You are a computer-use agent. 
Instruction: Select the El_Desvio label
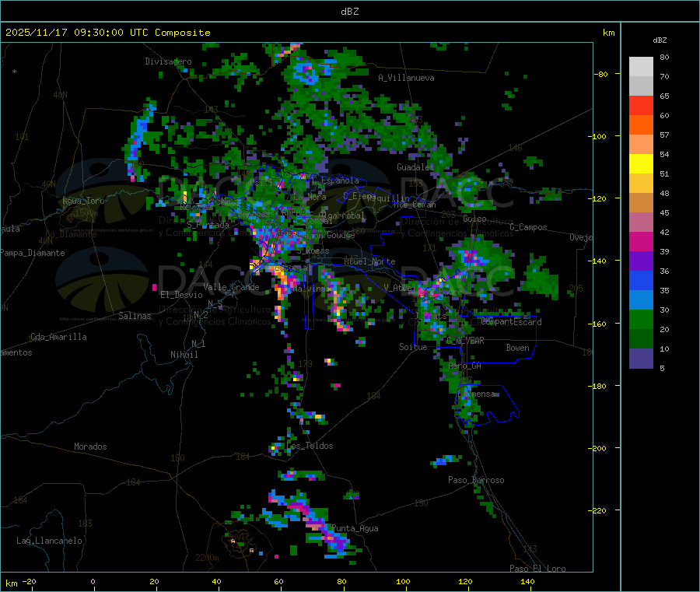coord(181,295)
